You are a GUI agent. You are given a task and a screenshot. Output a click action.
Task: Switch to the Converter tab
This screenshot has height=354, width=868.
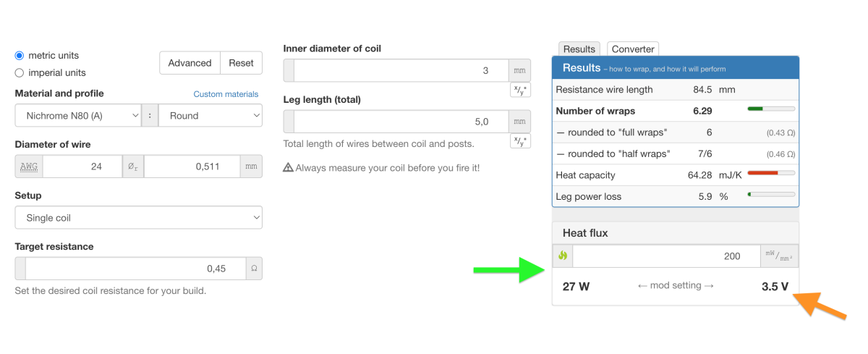tap(633, 49)
